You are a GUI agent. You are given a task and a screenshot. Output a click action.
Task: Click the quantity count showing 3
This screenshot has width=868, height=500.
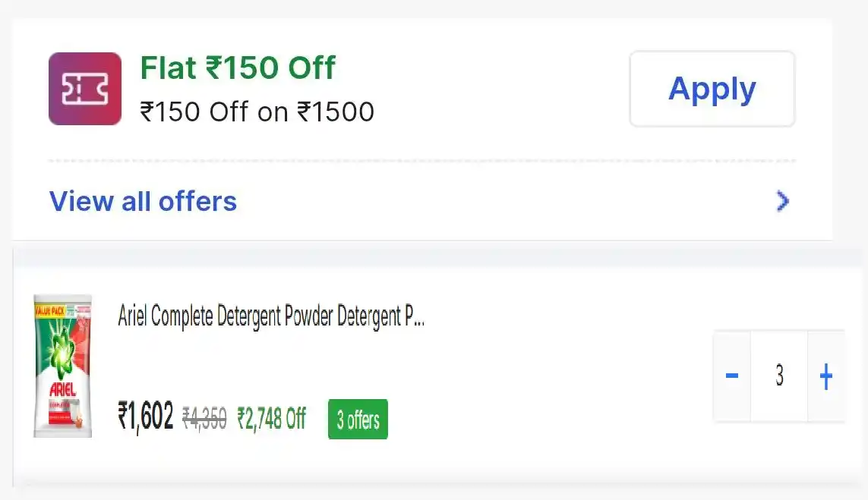[x=779, y=376]
